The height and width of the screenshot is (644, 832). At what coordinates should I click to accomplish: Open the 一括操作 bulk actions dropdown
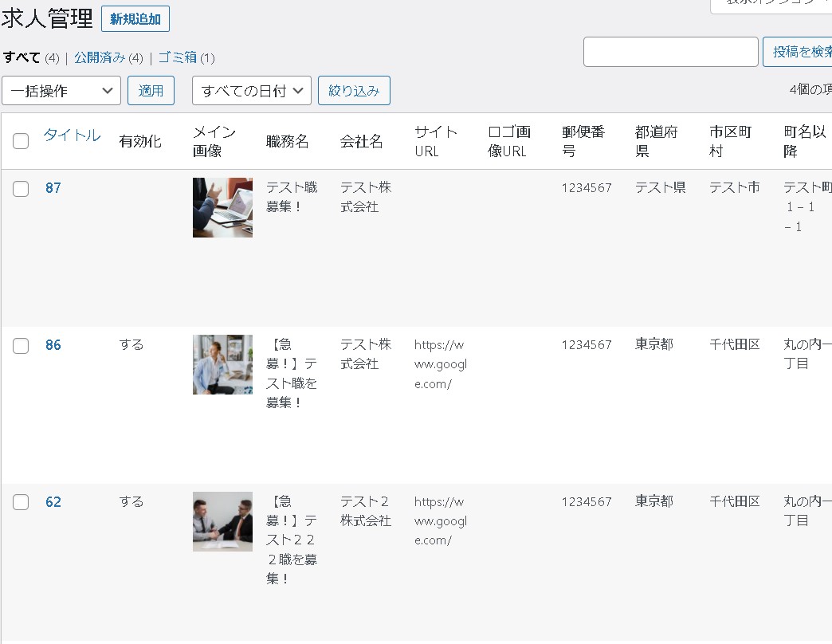[61, 91]
